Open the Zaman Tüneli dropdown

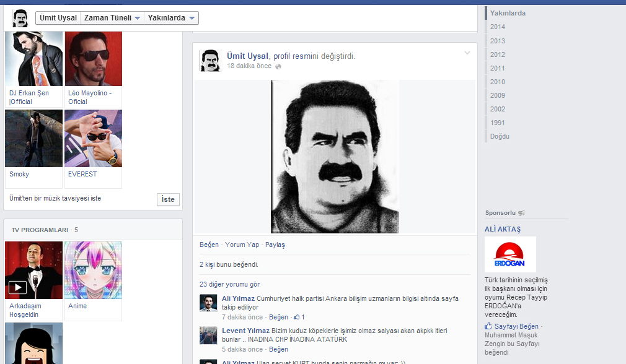coord(112,18)
